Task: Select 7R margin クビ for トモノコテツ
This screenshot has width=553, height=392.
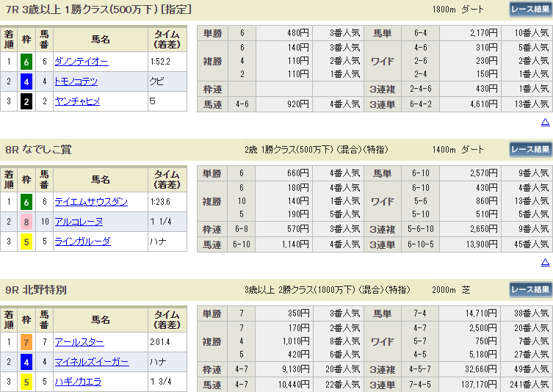Action: (x=157, y=81)
